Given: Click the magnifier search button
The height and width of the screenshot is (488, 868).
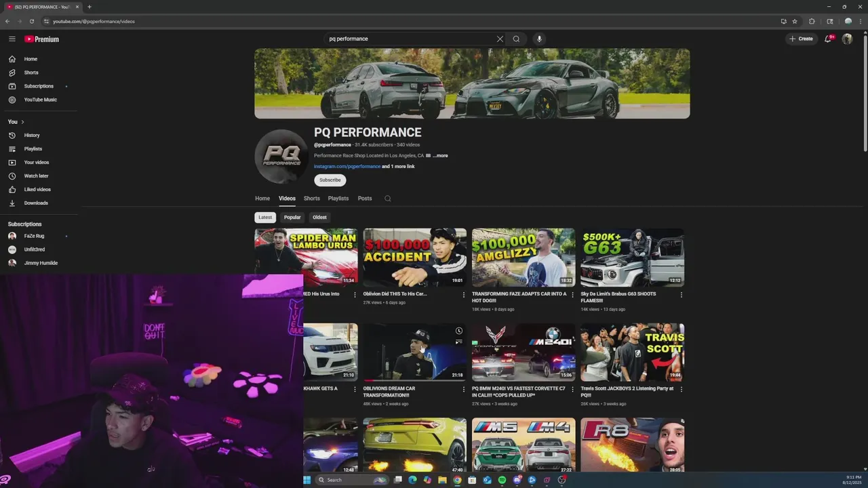Looking at the screenshot, I should tap(516, 39).
